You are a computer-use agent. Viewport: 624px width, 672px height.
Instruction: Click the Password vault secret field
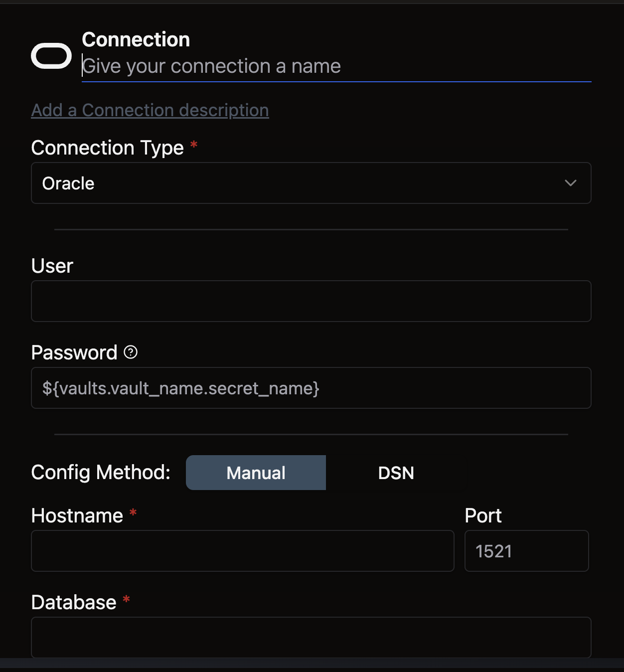point(311,388)
